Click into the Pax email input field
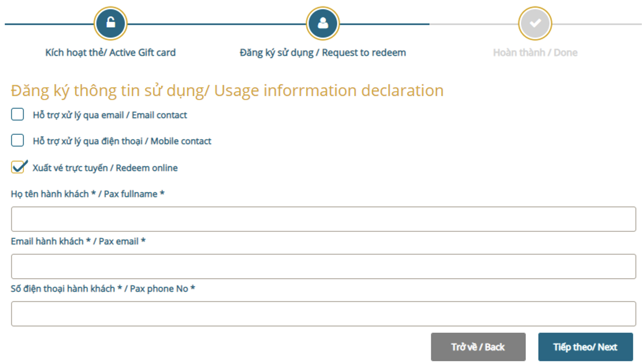Screen dimensions: 642x364 pos(323,267)
